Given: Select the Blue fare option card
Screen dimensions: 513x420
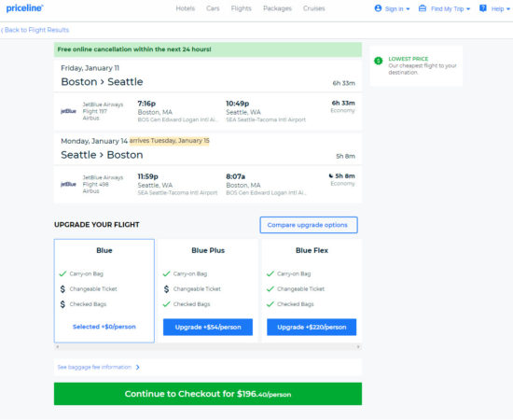Looking at the screenshot, I should [104, 290].
